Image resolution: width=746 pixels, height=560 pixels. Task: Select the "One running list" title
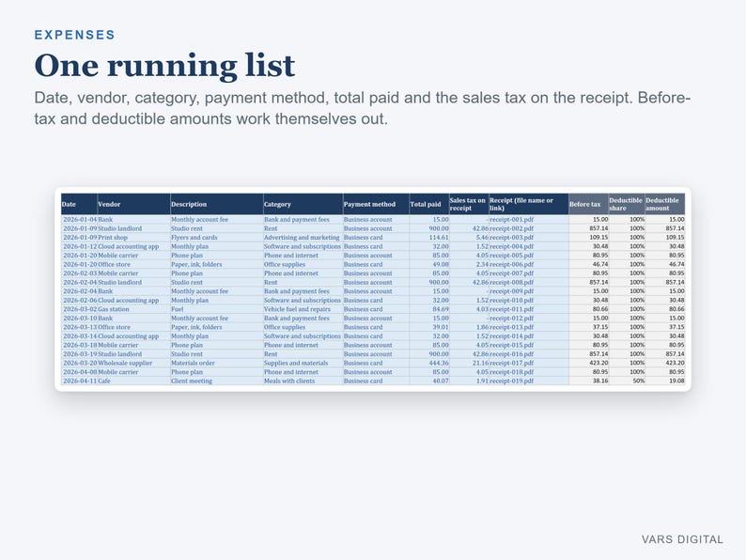pyautogui.click(x=164, y=65)
